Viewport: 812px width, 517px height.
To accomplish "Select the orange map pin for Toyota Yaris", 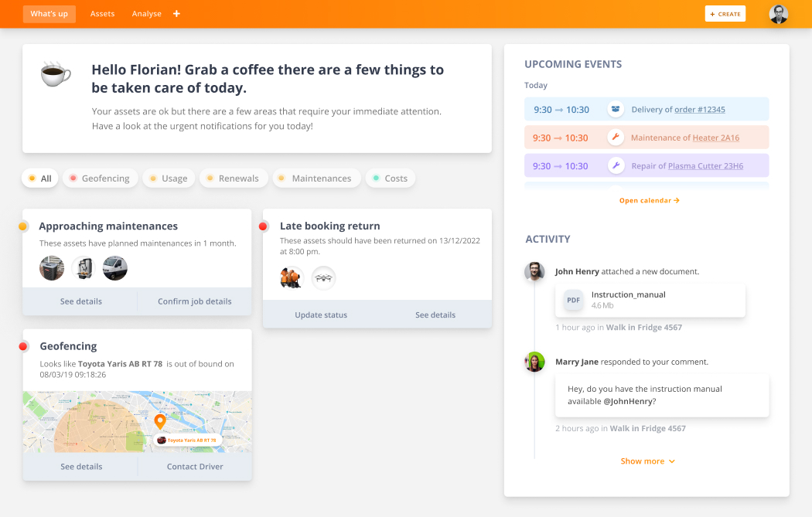I will click(160, 422).
